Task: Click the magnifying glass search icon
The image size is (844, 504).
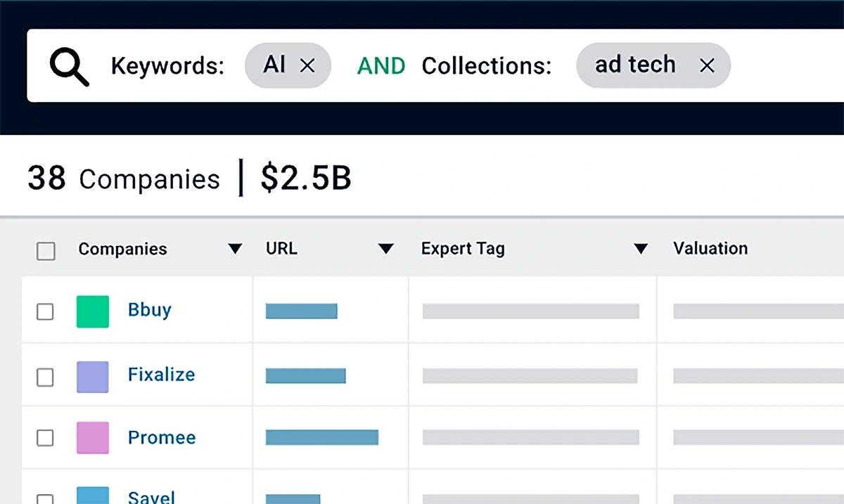Action: point(70,67)
